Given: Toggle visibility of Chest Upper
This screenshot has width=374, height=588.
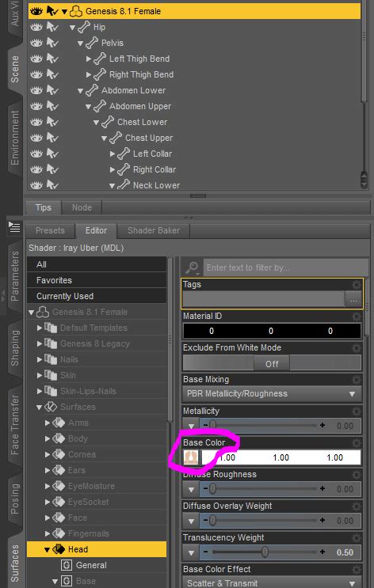Looking at the screenshot, I should pyautogui.click(x=36, y=138).
